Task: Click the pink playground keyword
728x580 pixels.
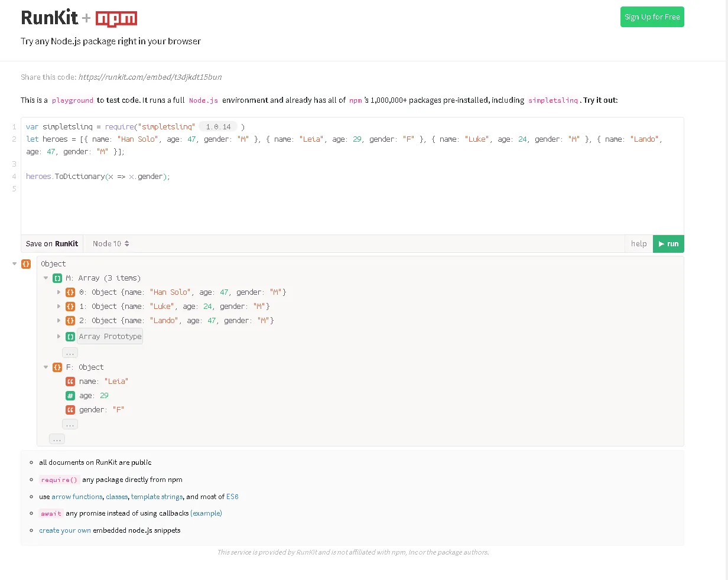Action: pos(73,100)
